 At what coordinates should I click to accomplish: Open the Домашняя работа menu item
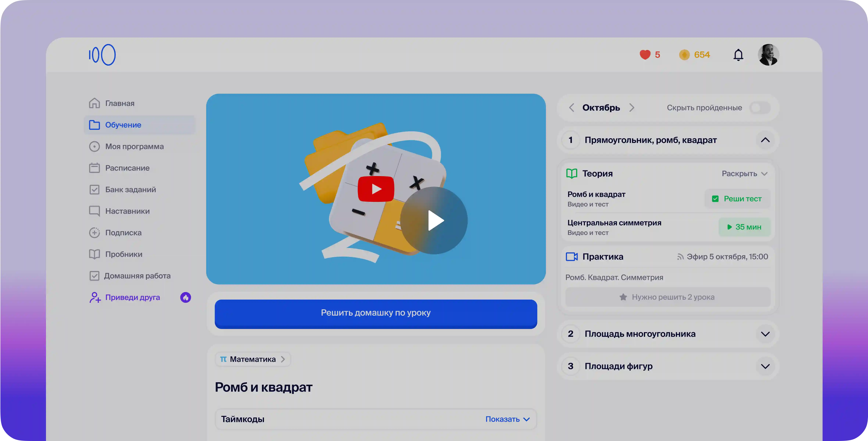(x=140, y=276)
